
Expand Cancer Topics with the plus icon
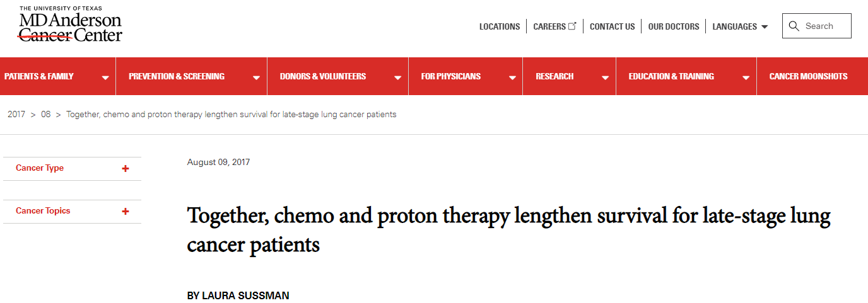tap(126, 212)
